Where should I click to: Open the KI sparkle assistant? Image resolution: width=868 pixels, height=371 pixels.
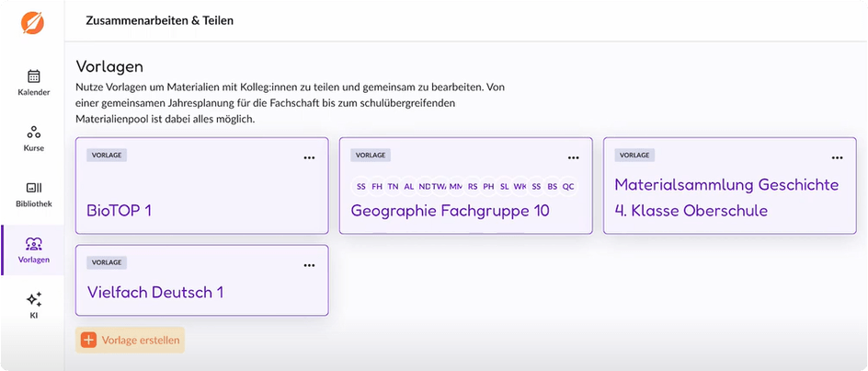[33, 305]
